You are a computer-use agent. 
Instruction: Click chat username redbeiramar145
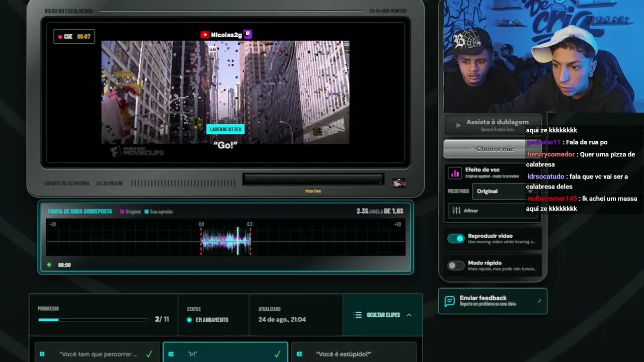(552, 199)
